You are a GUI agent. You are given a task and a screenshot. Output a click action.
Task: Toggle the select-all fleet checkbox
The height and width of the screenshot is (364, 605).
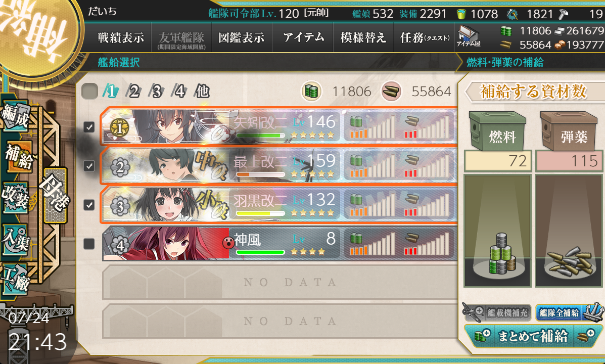(x=90, y=92)
